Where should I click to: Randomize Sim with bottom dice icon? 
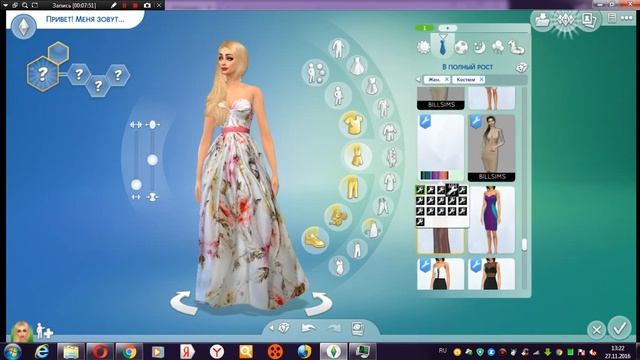[284, 327]
